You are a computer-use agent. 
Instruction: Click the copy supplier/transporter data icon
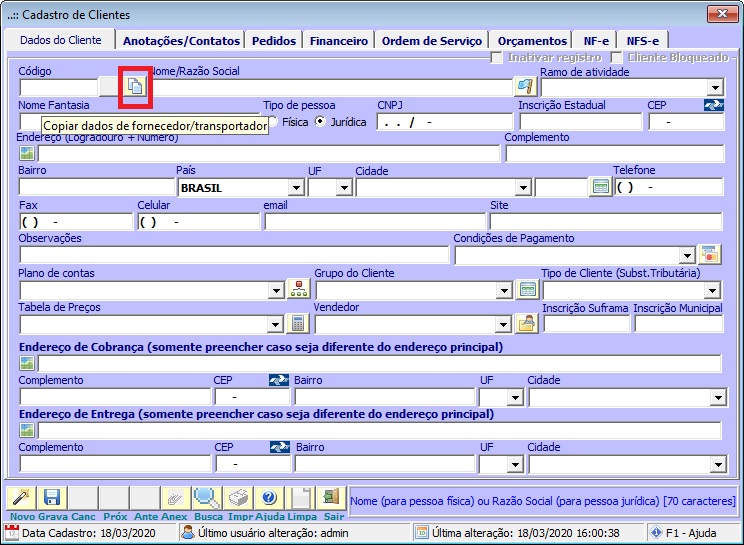coord(135,87)
